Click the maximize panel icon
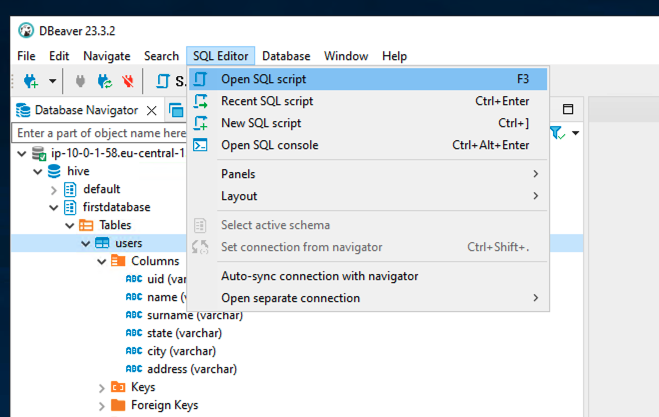Viewport: 659px width, 417px height. pyautogui.click(x=568, y=109)
